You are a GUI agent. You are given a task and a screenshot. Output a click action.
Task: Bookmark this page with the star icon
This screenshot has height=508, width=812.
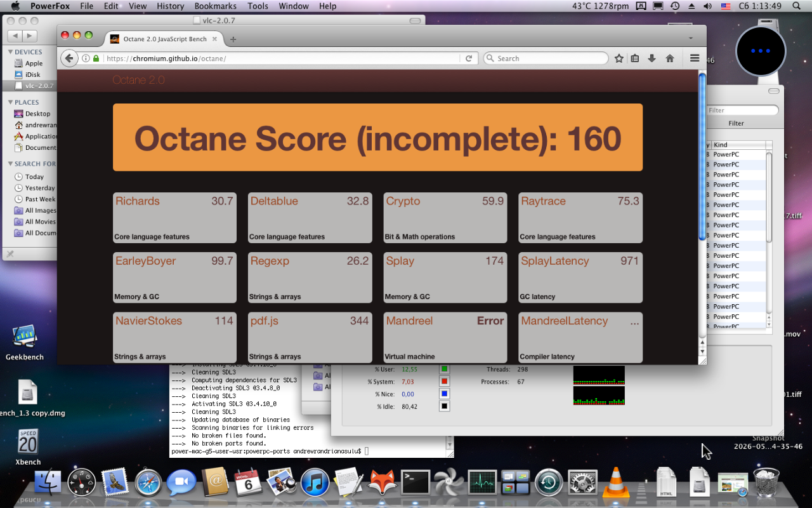coord(619,58)
